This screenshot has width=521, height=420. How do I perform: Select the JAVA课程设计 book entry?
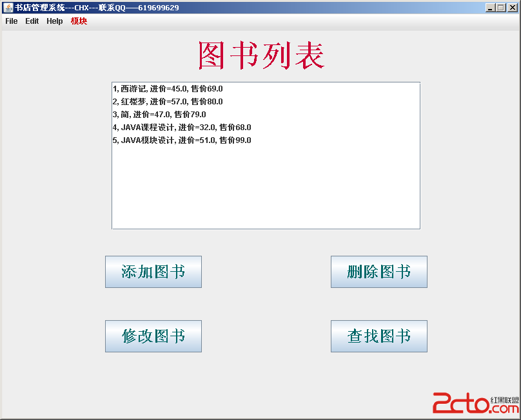pyautogui.click(x=266, y=128)
